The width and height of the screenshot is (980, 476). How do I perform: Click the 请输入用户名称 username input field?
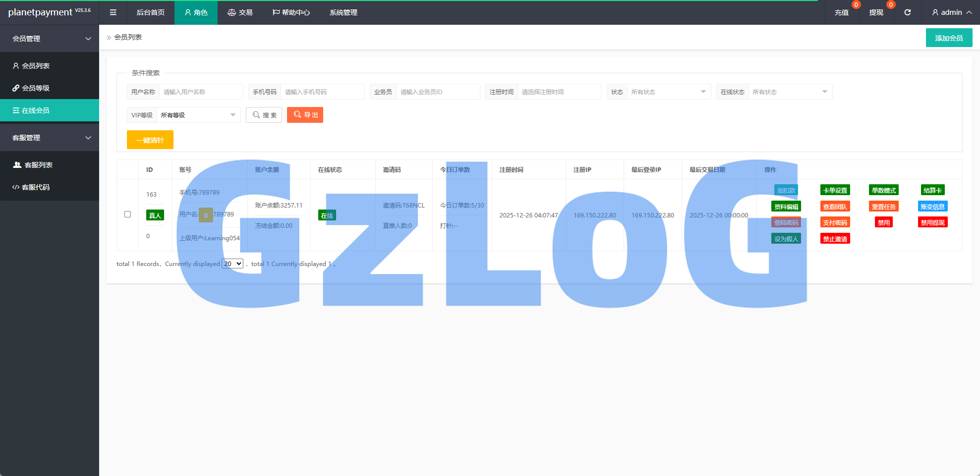pos(201,92)
